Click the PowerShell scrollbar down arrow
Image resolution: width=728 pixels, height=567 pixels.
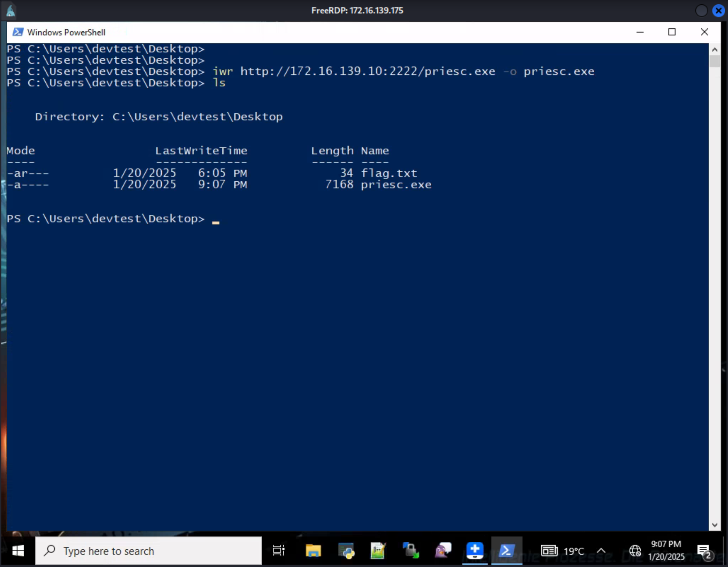tap(715, 525)
